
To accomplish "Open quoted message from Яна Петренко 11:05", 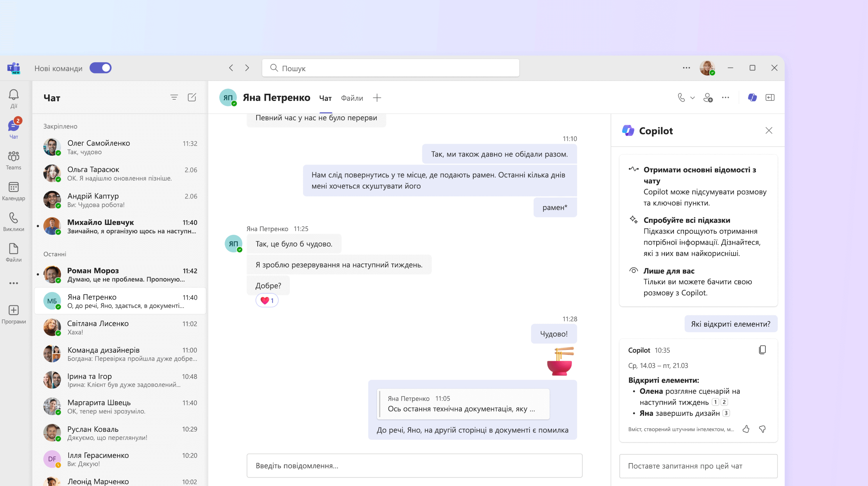I will 463,404.
